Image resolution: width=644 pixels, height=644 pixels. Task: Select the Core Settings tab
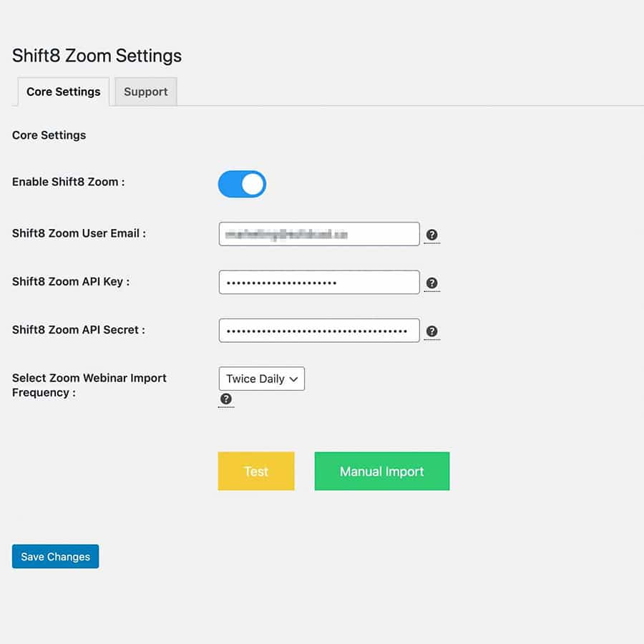tap(63, 92)
